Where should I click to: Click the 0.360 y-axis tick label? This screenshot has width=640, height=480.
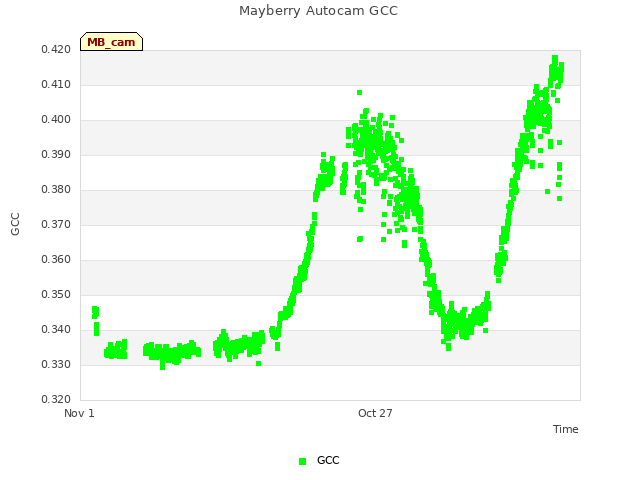pos(56,260)
